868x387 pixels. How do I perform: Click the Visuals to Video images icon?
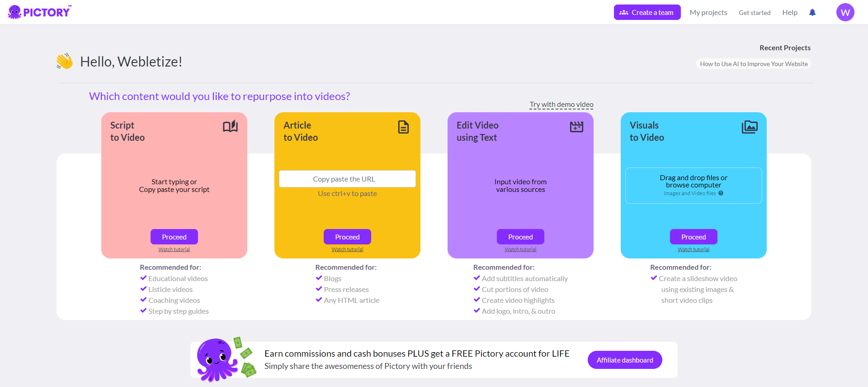tap(750, 127)
